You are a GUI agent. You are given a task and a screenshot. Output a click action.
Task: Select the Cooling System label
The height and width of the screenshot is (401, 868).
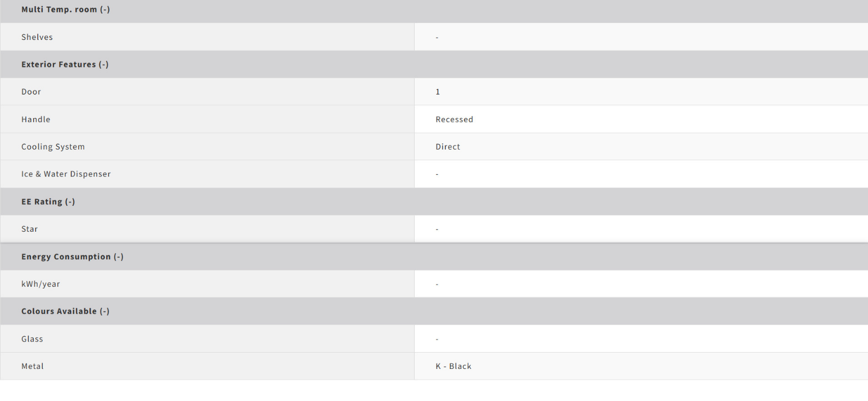53,147
